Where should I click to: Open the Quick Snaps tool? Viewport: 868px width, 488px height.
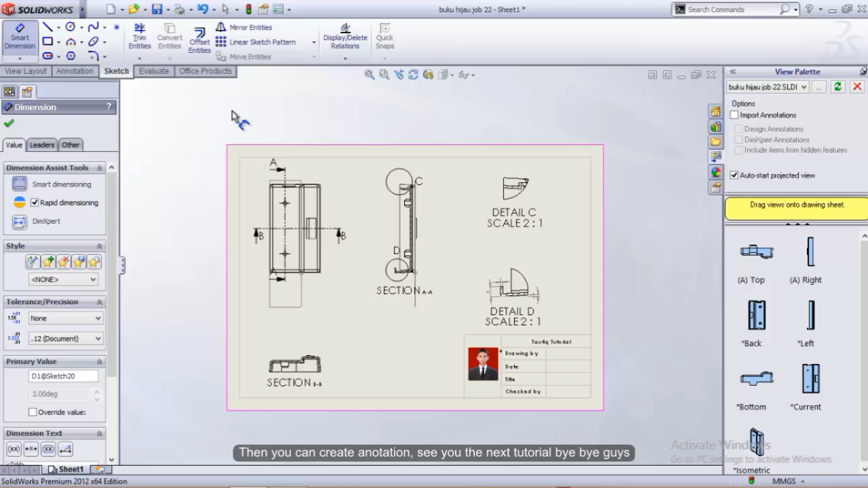coord(384,38)
